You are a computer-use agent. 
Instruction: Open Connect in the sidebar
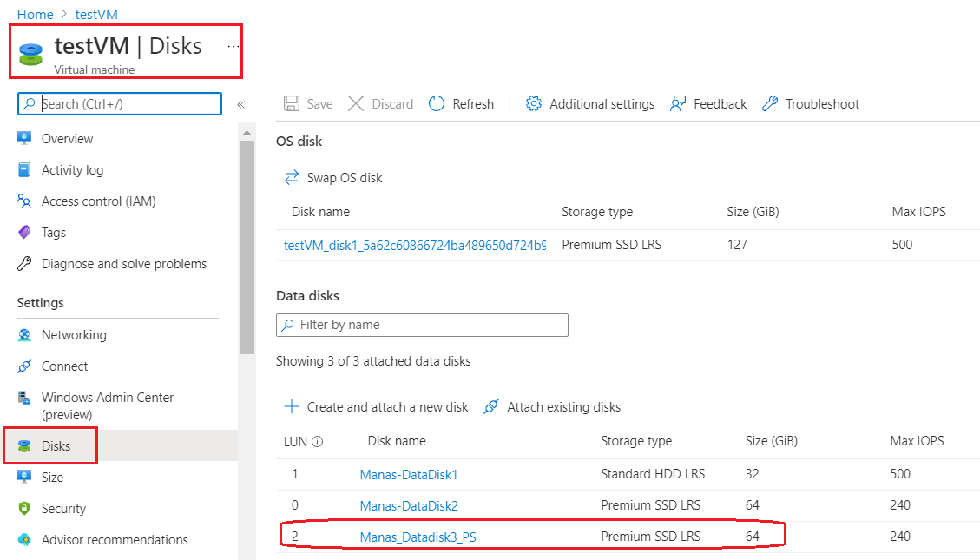64,366
